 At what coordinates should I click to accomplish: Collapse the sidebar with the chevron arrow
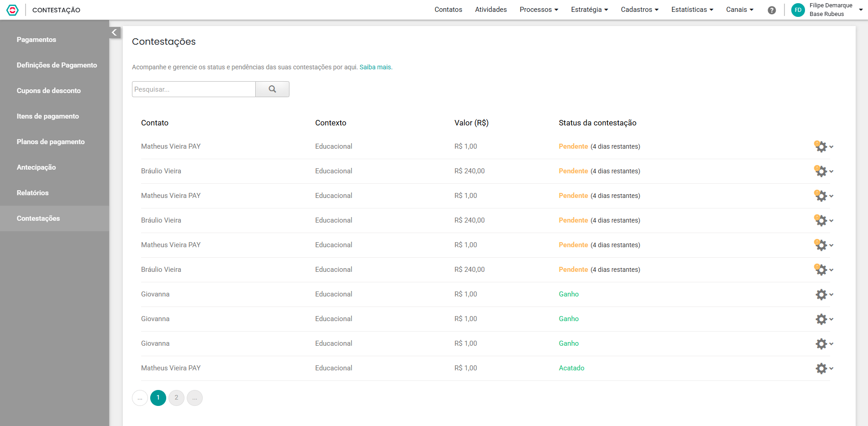115,32
